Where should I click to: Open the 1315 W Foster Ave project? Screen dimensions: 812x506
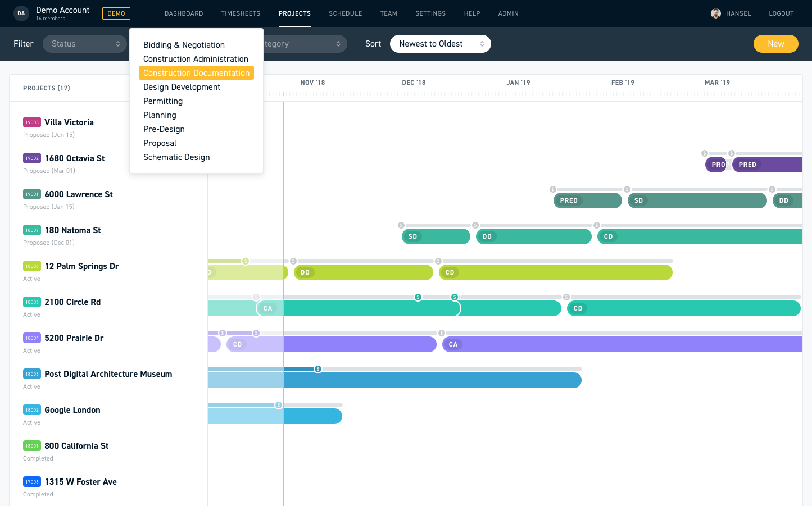(81, 482)
